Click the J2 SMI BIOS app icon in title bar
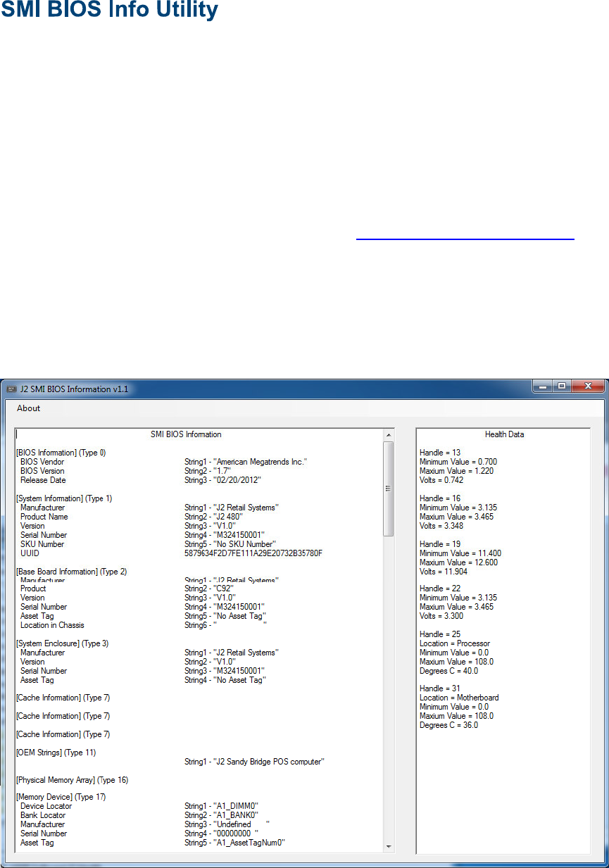The height and width of the screenshot is (868, 609). [x=12, y=389]
